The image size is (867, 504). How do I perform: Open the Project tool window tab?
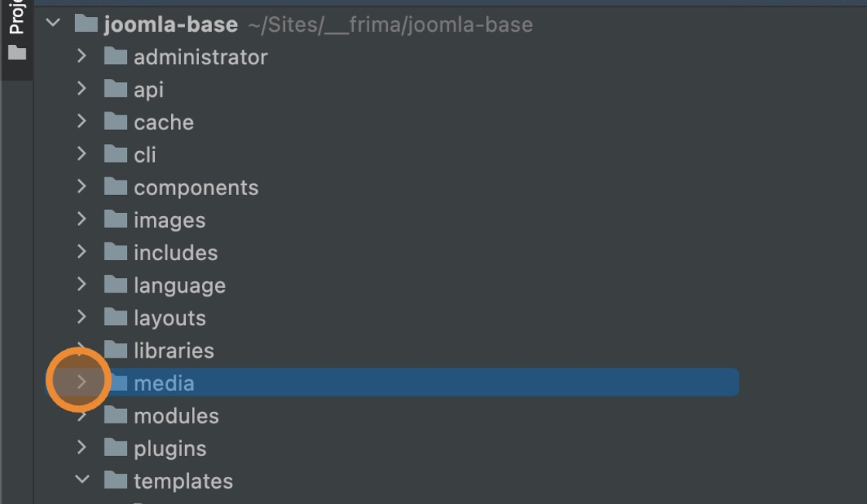coord(16,19)
